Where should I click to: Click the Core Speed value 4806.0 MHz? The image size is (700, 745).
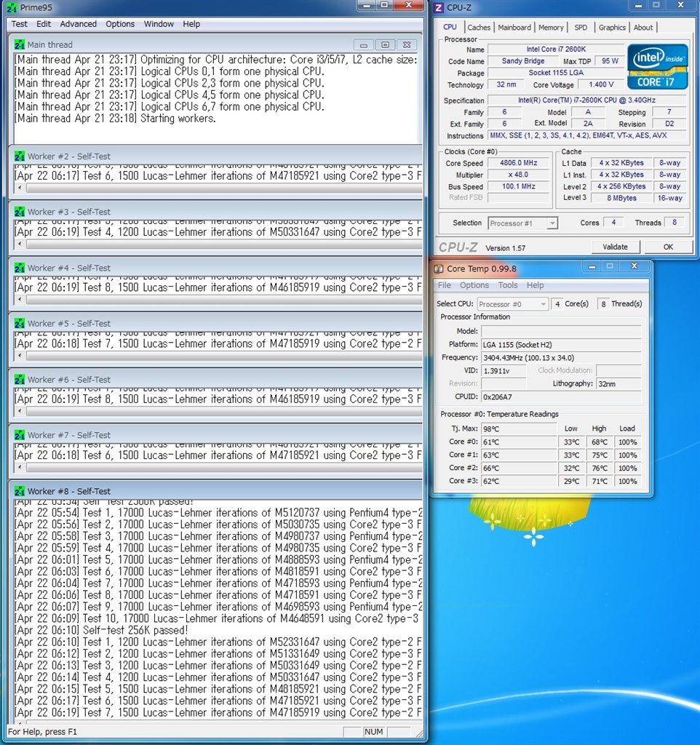(519, 163)
